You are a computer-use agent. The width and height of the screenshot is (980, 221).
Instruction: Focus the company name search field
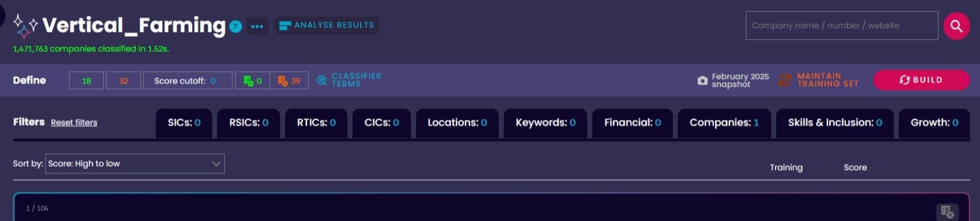tap(842, 26)
